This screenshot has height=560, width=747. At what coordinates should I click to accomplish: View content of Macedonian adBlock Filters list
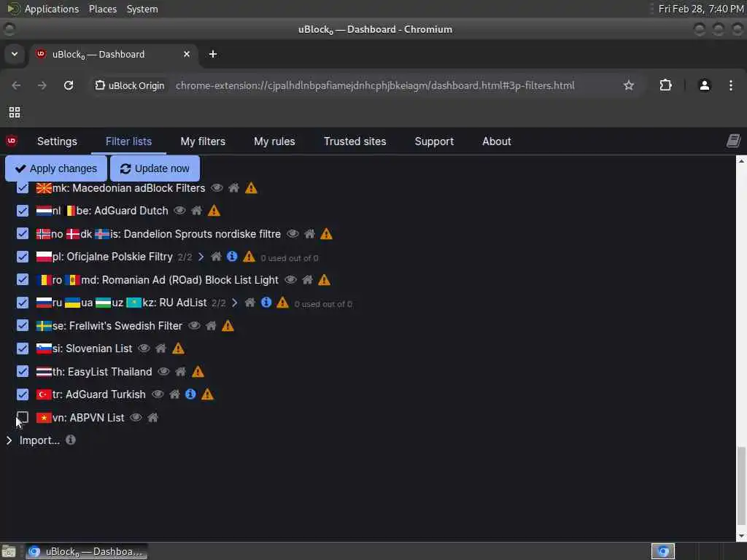coord(217,187)
